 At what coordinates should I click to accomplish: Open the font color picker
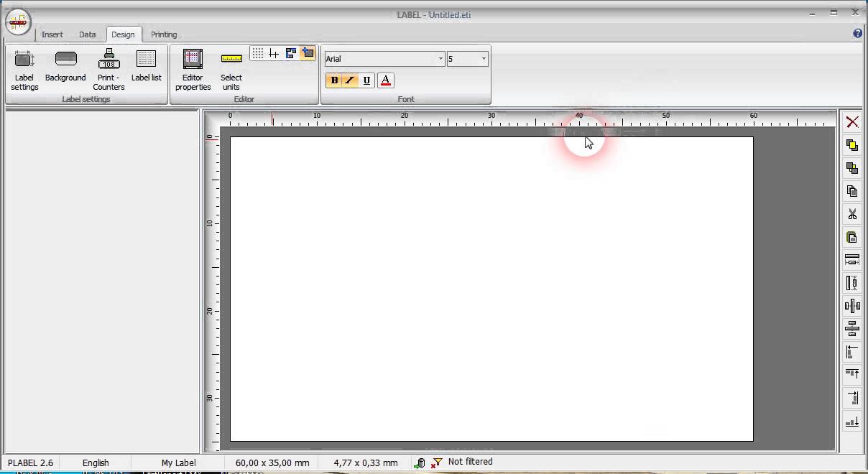386,80
